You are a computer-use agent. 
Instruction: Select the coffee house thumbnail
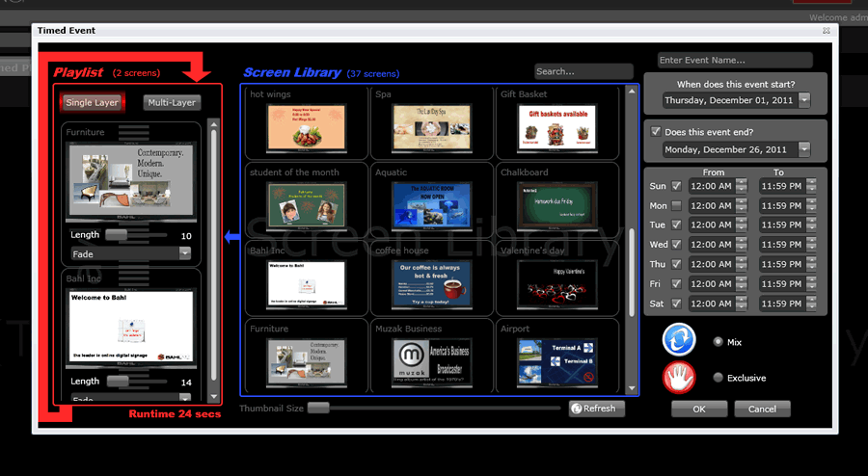[432, 284]
